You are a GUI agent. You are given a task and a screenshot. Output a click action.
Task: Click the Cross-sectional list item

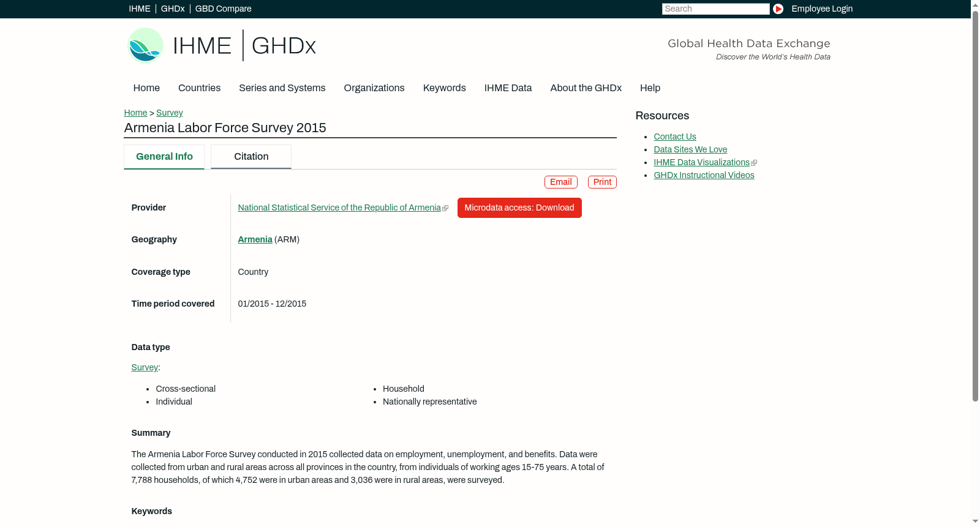click(186, 389)
